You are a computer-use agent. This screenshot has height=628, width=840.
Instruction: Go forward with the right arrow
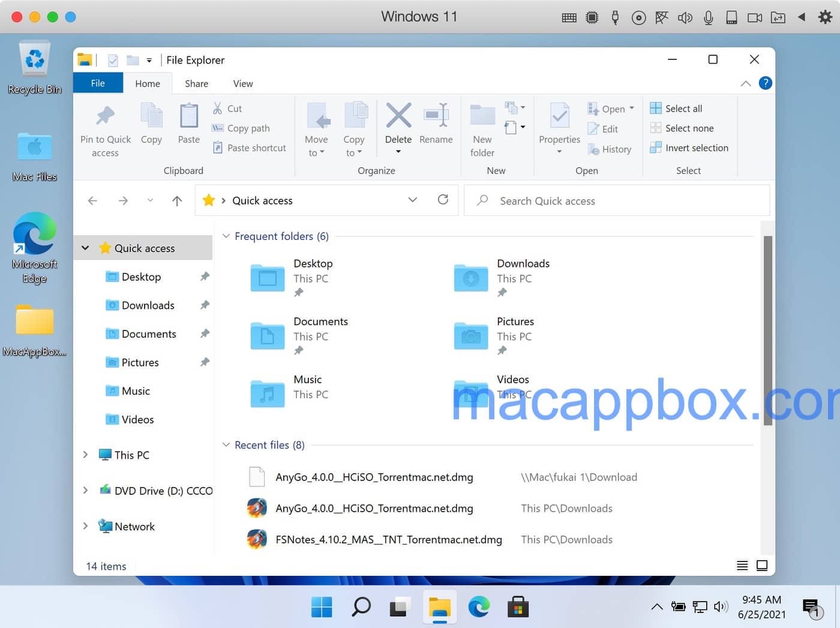[x=123, y=200]
